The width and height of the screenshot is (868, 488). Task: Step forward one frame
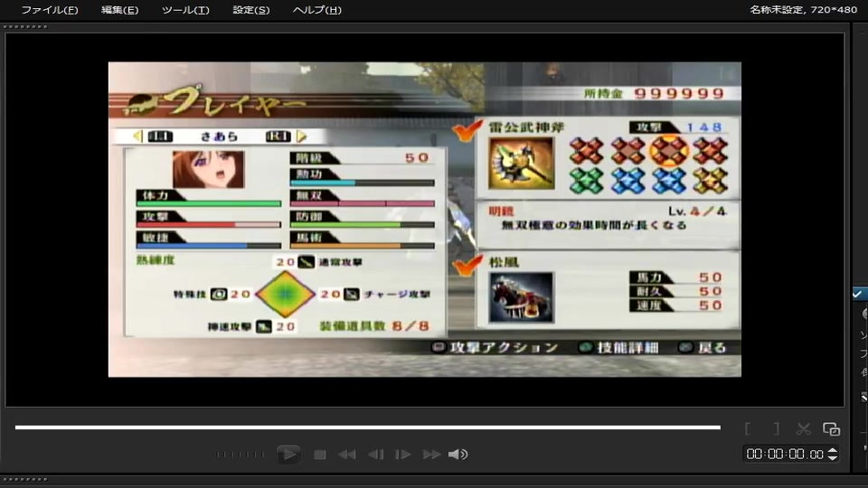coord(403,455)
